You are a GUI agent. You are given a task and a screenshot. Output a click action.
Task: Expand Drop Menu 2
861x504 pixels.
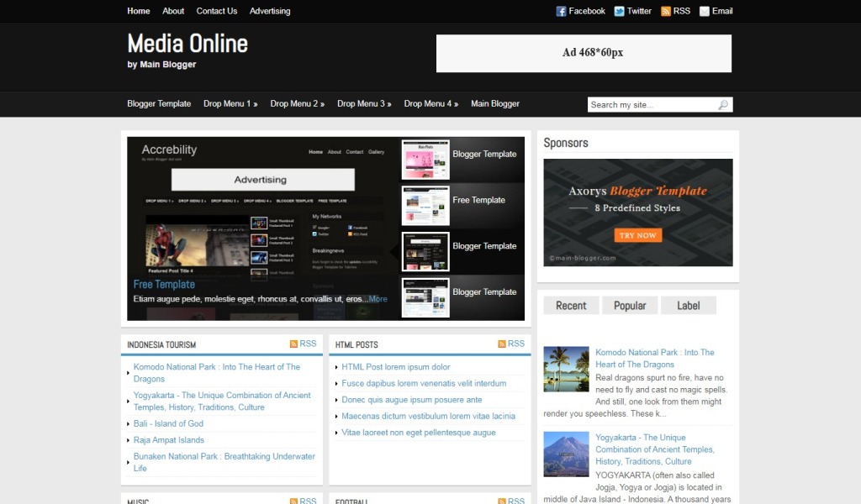point(297,103)
